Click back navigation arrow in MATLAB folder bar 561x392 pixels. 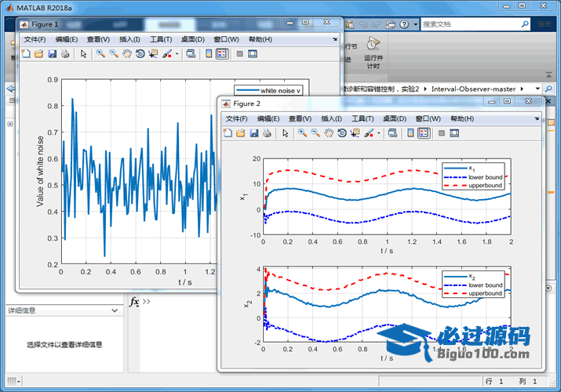tap(11, 89)
